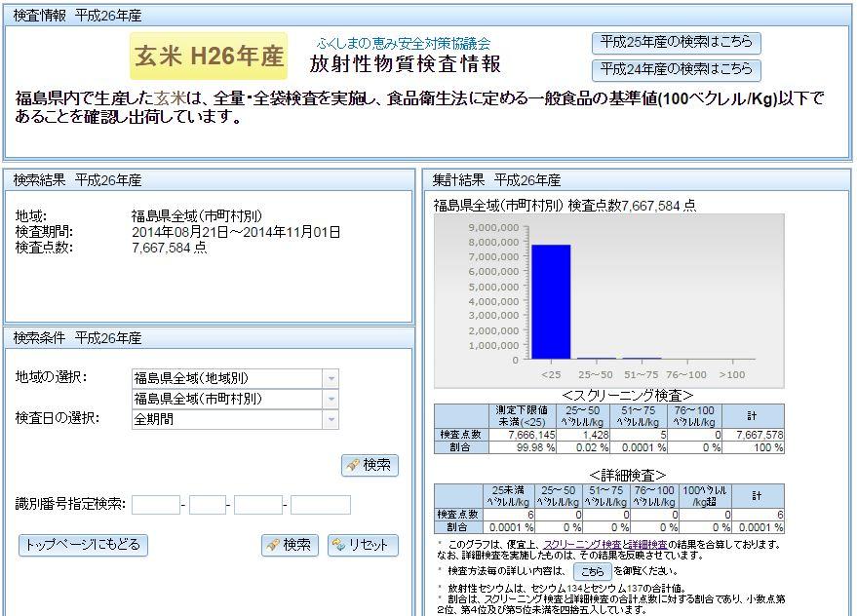857x616 pixels.
Task: Click the 検索 button beside the リセット button
Action: [x=290, y=545]
